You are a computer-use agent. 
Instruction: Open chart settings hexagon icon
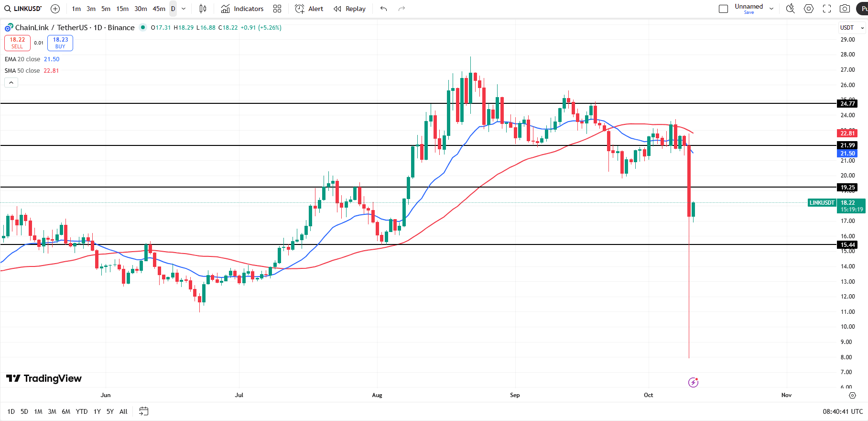(809, 9)
